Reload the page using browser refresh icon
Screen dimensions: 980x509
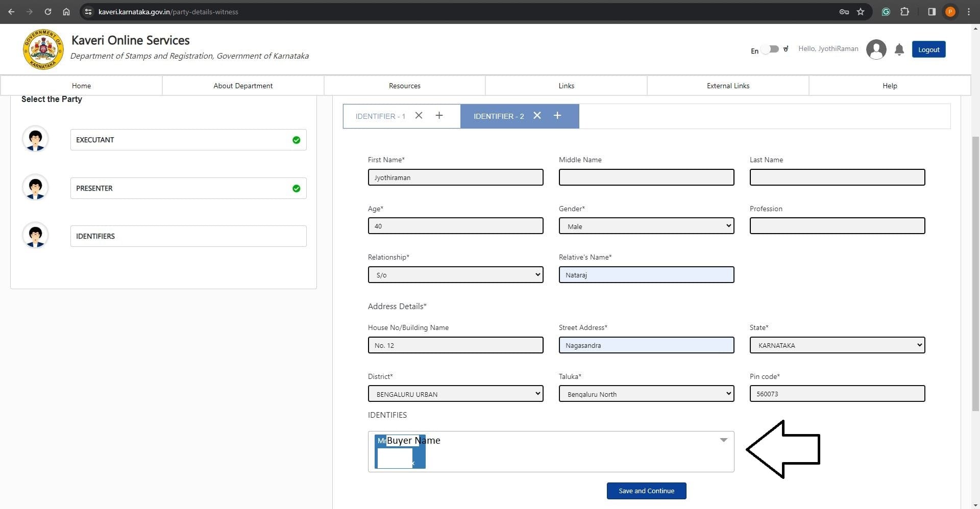pyautogui.click(x=47, y=12)
